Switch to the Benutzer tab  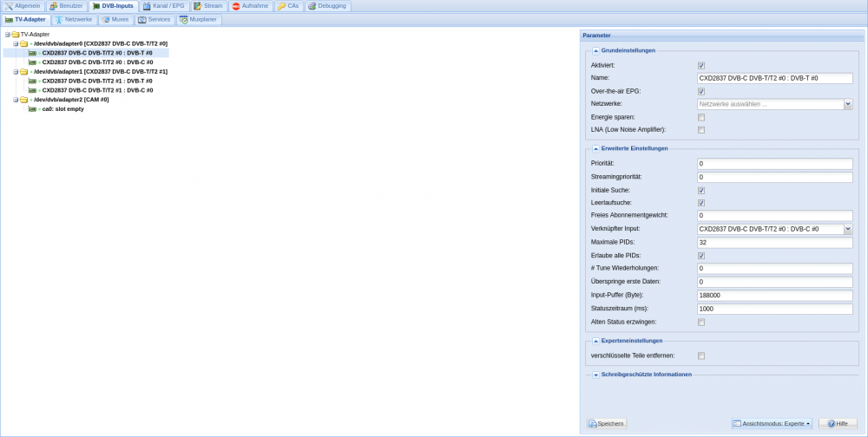coord(66,6)
